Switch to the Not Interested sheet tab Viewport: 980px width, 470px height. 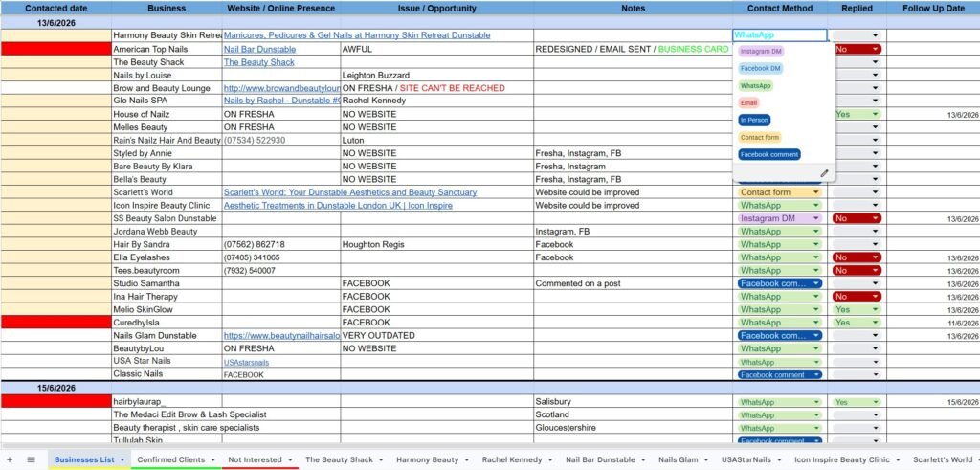coord(255,459)
